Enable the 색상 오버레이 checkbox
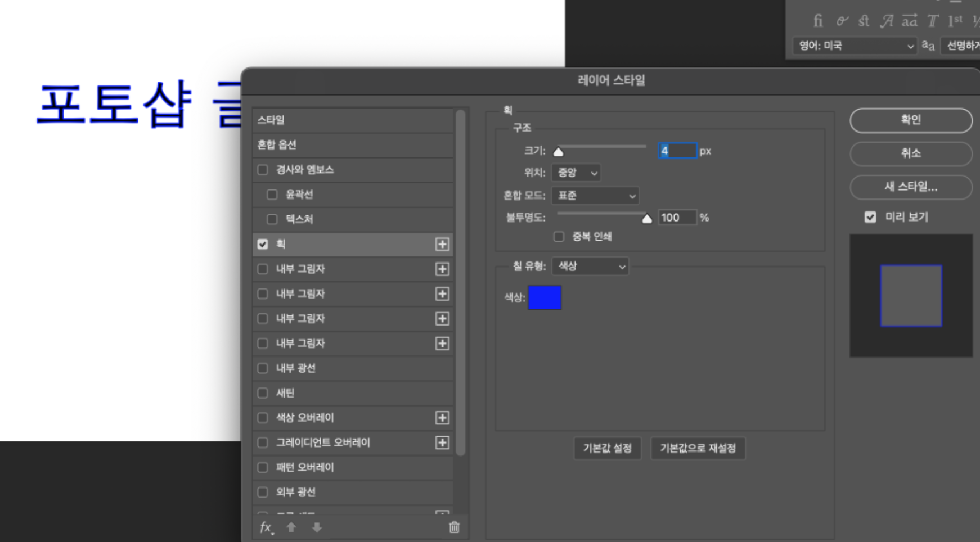Viewport: 980px width, 542px height. click(263, 418)
